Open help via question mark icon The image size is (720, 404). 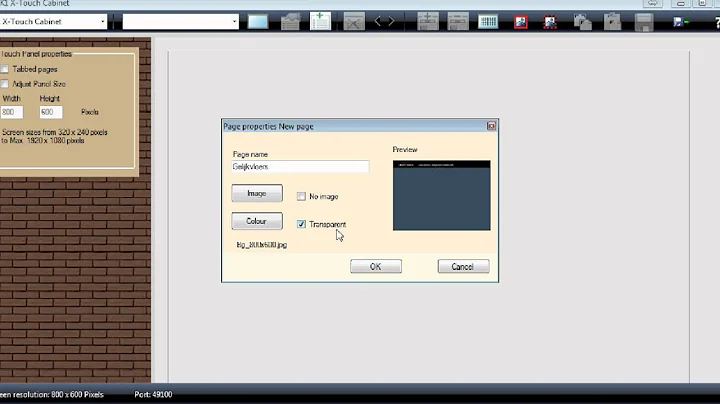pyautogui.click(x=717, y=22)
